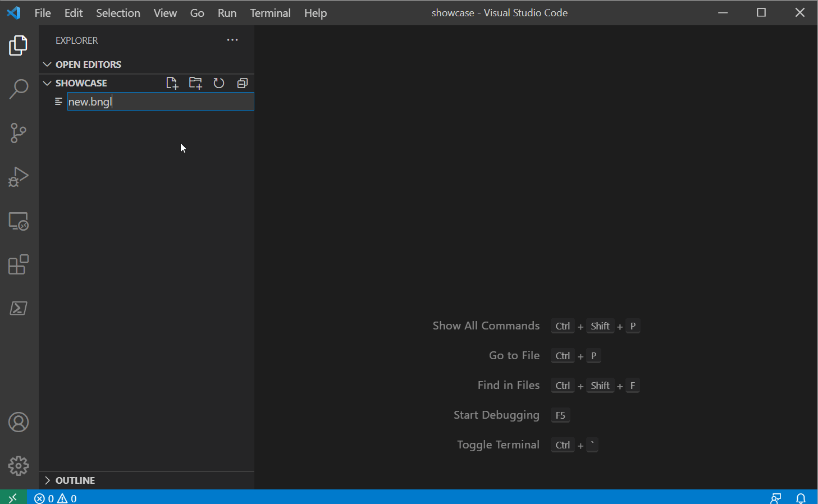The width and height of the screenshot is (818, 504).
Task: Maximize the VS Code window
Action: (761, 12)
